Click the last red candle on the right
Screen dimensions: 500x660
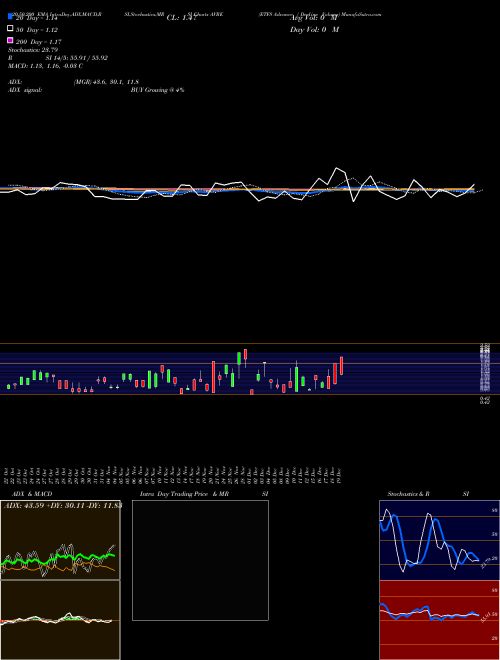coord(342,365)
